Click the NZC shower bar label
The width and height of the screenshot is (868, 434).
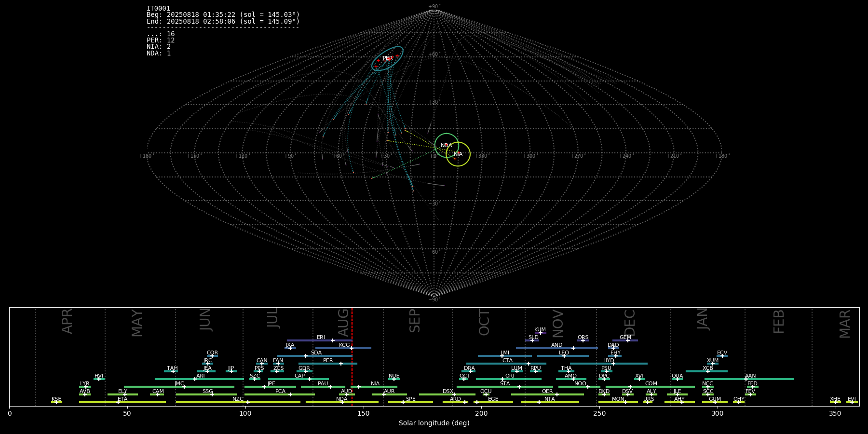(x=238, y=399)
